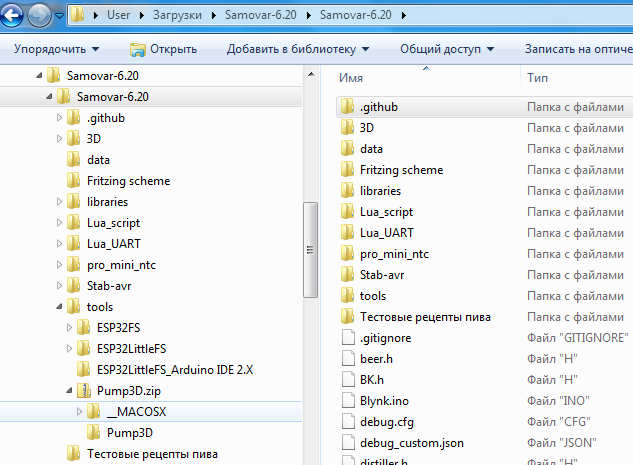
Task: Expand the Lua_script tree node
Action: 59,222
